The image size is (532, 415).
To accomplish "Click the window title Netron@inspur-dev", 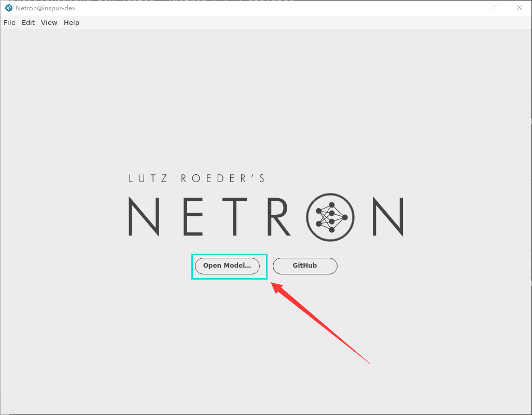I will (x=46, y=8).
